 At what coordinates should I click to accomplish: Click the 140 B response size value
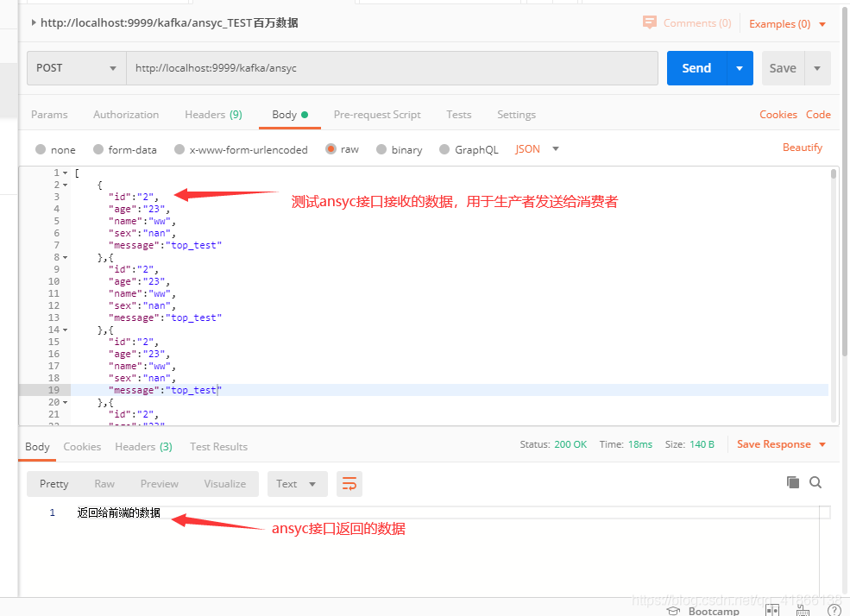[x=702, y=444]
